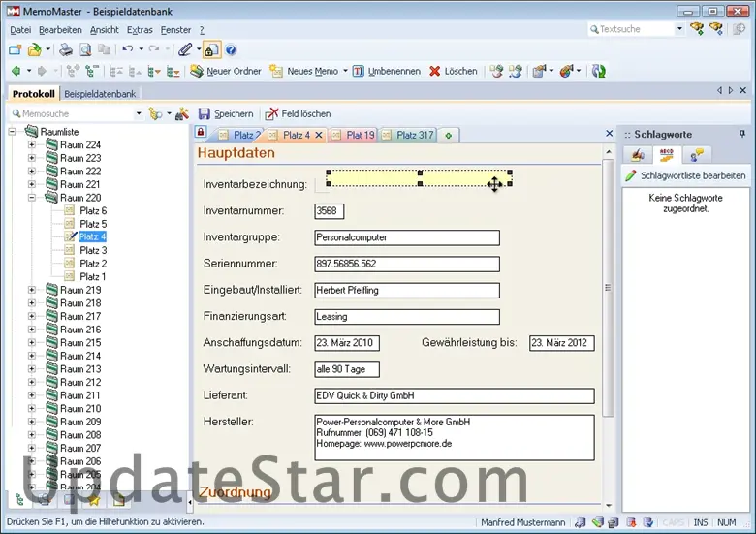This screenshot has width=756, height=534.
Task: Click the blue help question mark icon
Action: tap(231, 49)
